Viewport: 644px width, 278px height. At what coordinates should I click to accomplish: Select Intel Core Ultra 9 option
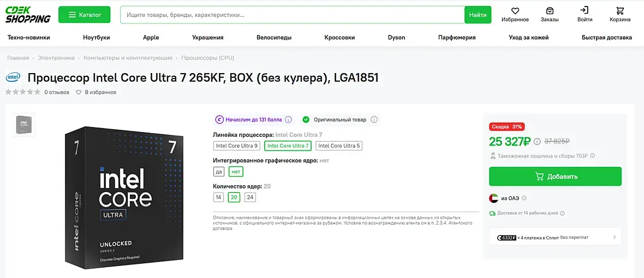(237, 146)
